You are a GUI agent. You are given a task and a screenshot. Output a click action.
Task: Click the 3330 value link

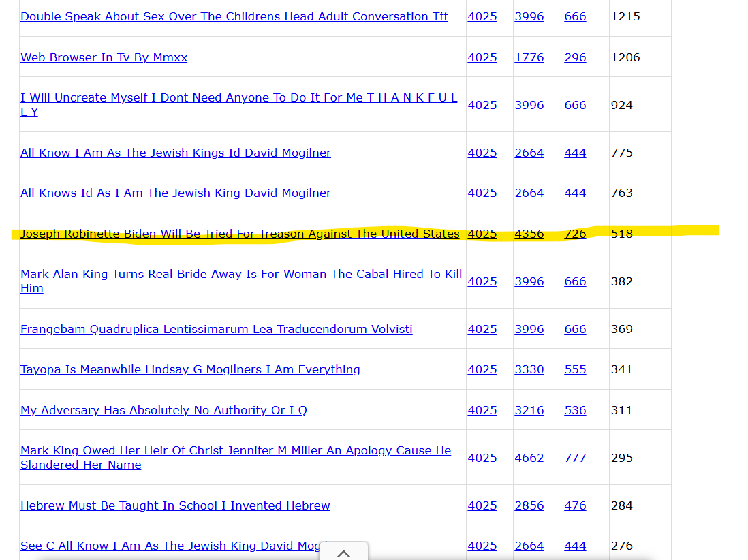click(529, 370)
